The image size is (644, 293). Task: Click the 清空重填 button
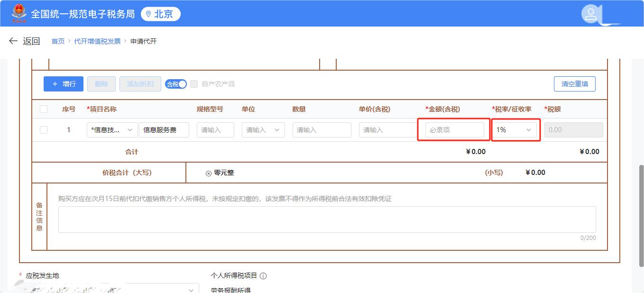(x=574, y=84)
